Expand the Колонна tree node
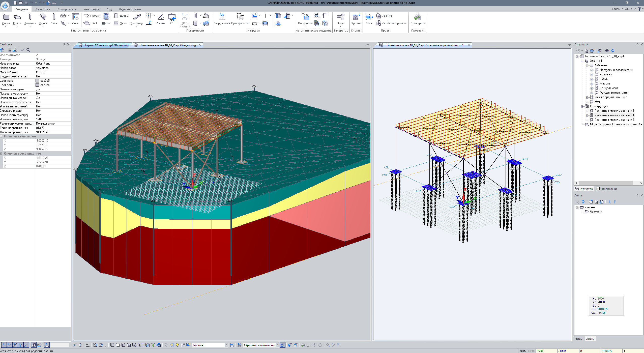644x353 pixels. [x=592, y=75]
